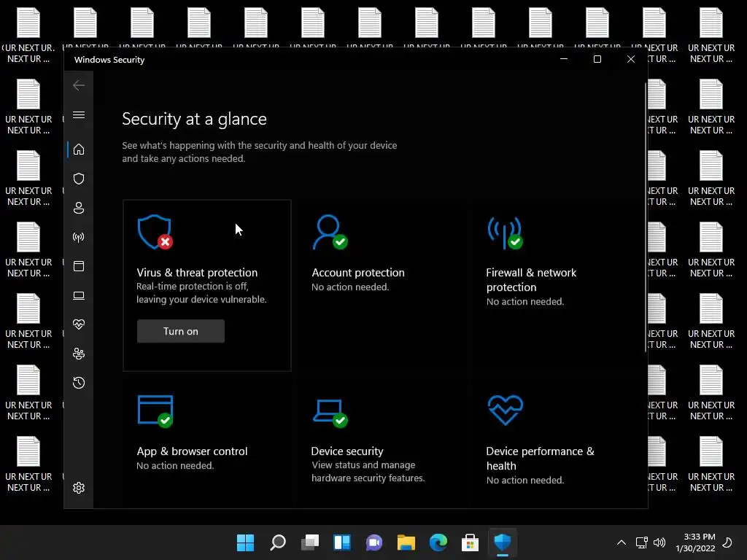Open Family options sidebar icon
Screen dimensions: 747x560
coord(79,354)
